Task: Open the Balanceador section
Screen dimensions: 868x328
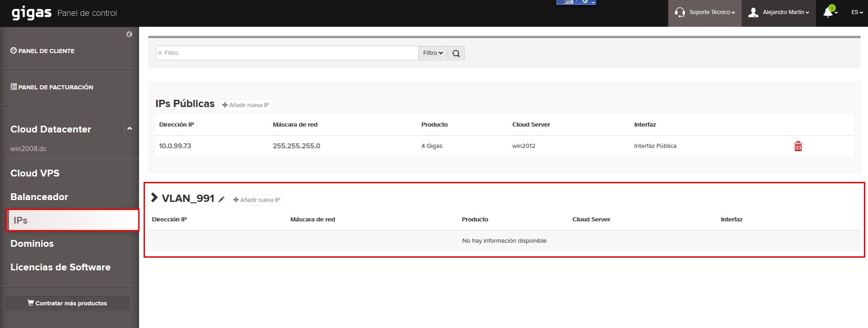Action: [39, 197]
